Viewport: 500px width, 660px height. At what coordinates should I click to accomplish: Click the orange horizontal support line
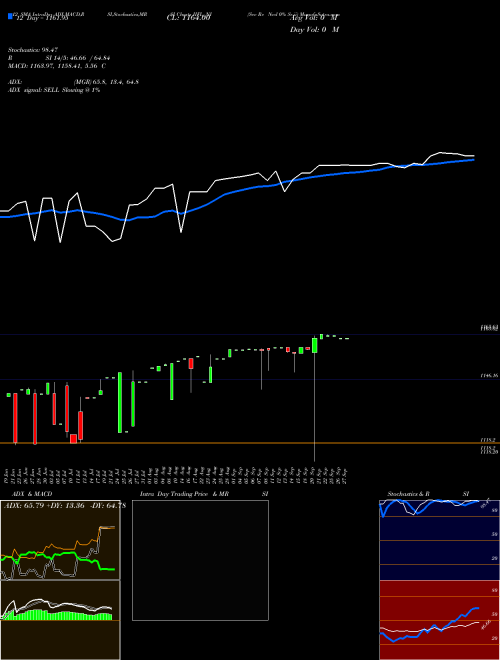pos(250,443)
